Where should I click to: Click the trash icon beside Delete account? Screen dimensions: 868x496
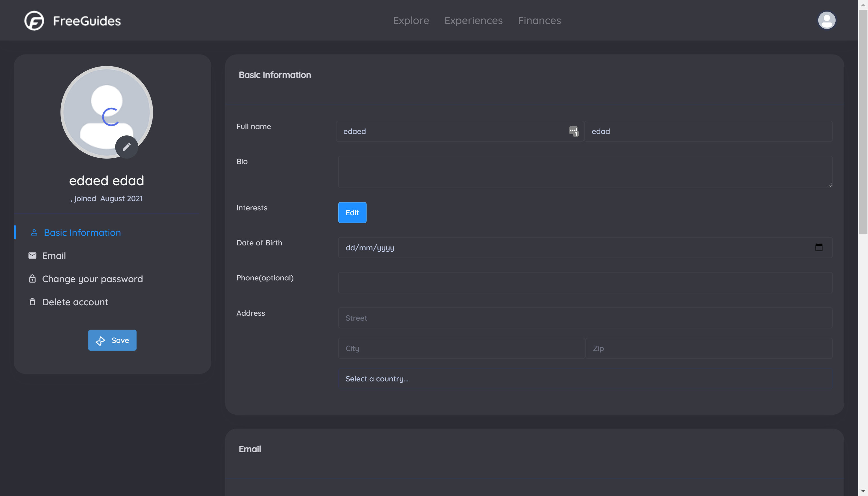click(x=32, y=302)
